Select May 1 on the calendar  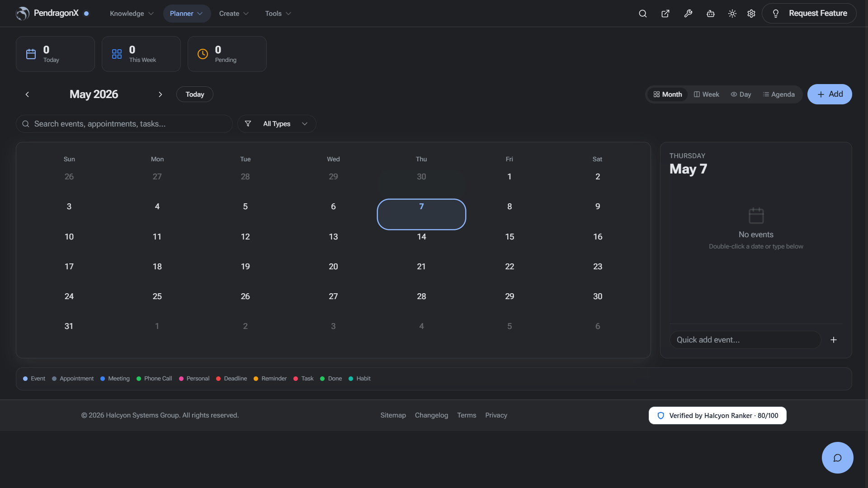509,184
